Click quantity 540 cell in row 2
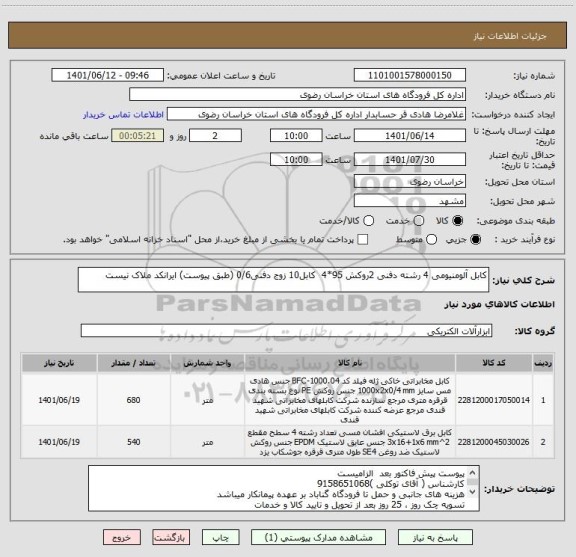The image size is (576, 557). tap(133, 442)
